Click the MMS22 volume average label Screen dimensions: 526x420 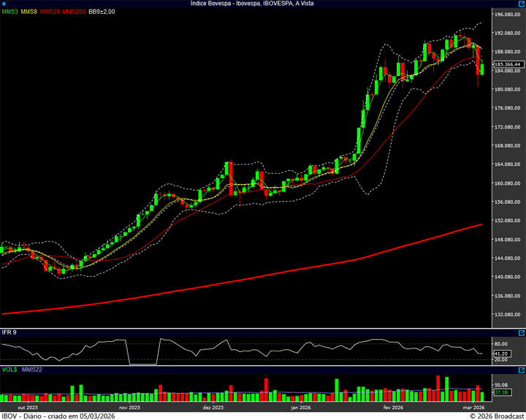coord(32,369)
